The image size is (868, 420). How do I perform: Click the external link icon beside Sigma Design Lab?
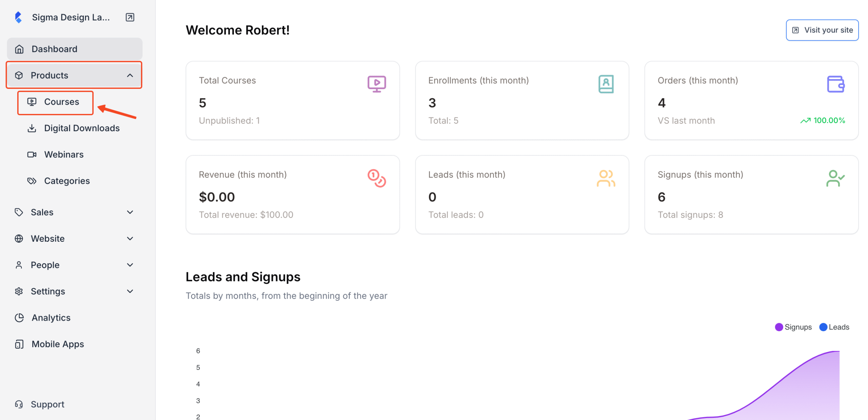tap(130, 17)
